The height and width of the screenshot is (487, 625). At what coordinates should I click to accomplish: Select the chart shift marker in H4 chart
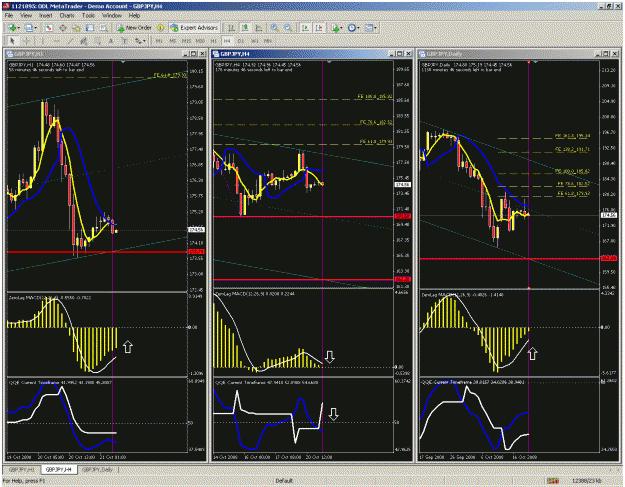tap(329, 62)
